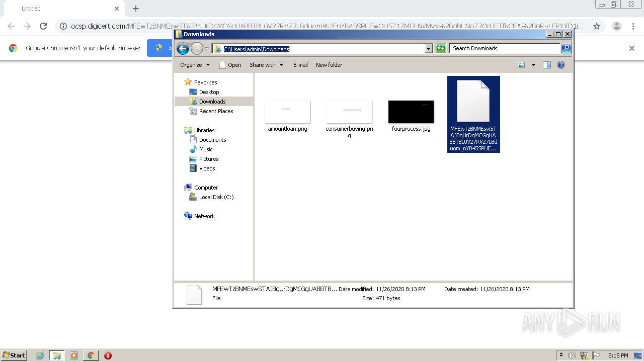Screen dimensions: 644x362
Task: Select Favorites in the navigation pane
Action: [201, 82]
